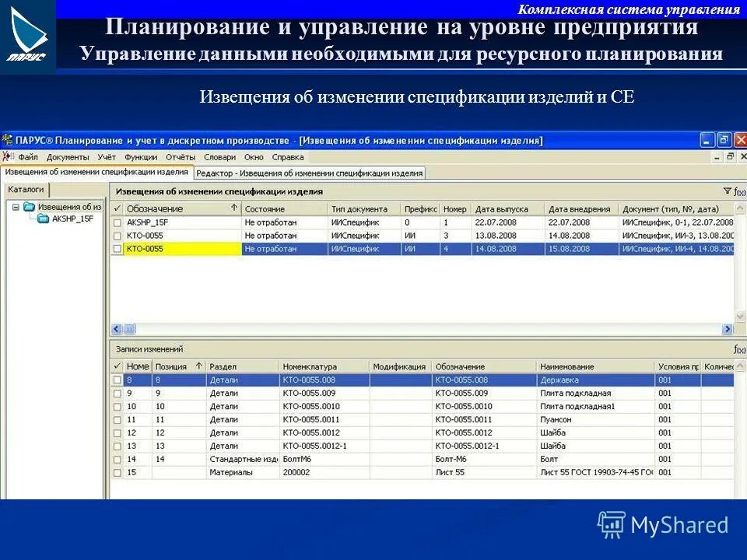Viewport: 747px width, 560px height.
Task: Sort change records by Номенклатура header
Action: [x=324, y=366]
